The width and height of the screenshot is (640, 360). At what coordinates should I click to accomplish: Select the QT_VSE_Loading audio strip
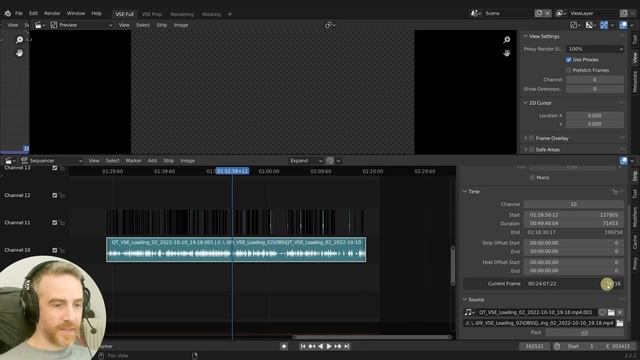point(236,249)
